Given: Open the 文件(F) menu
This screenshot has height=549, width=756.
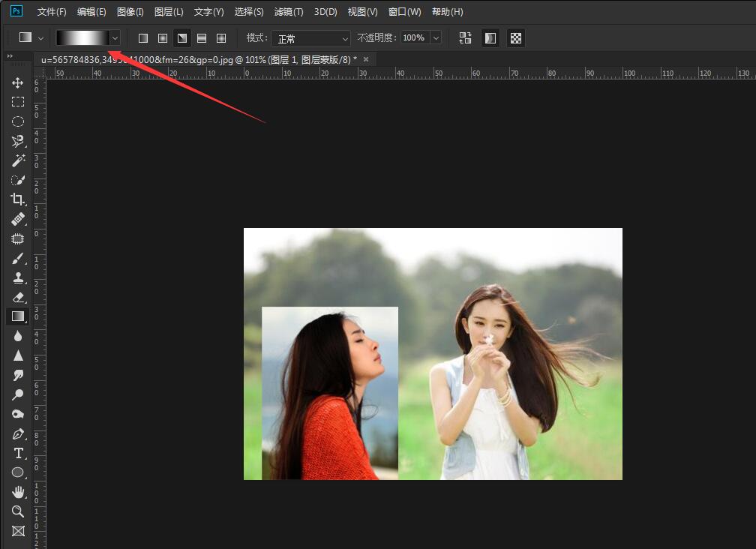Looking at the screenshot, I should pyautogui.click(x=52, y=11).
